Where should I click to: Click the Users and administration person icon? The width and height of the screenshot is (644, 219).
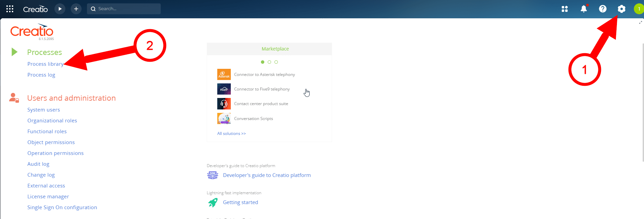coord(14,98)
